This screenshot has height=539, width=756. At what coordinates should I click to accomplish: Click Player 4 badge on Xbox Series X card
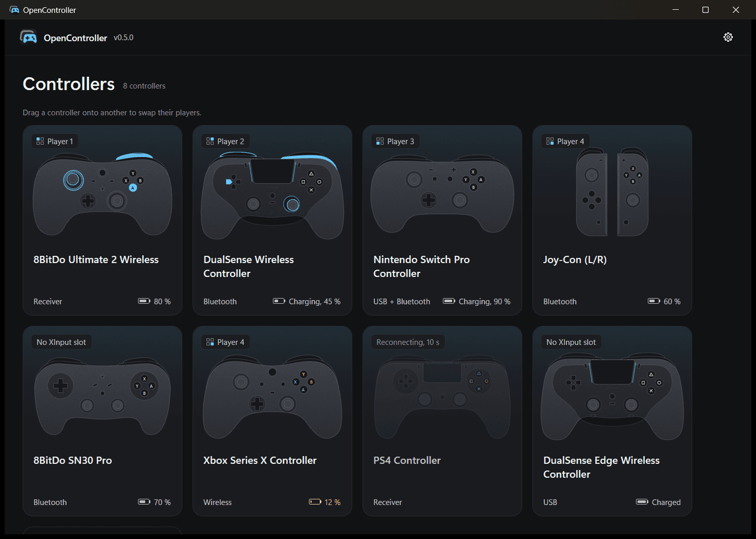(225, 342)
